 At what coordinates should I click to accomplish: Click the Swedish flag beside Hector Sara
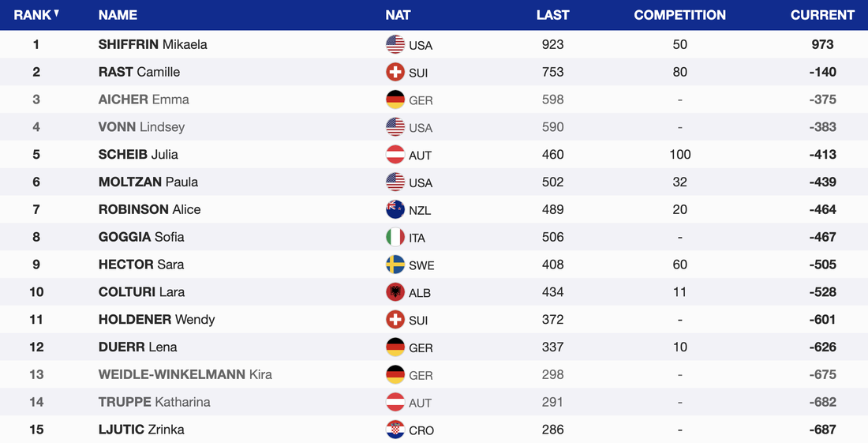395,265
